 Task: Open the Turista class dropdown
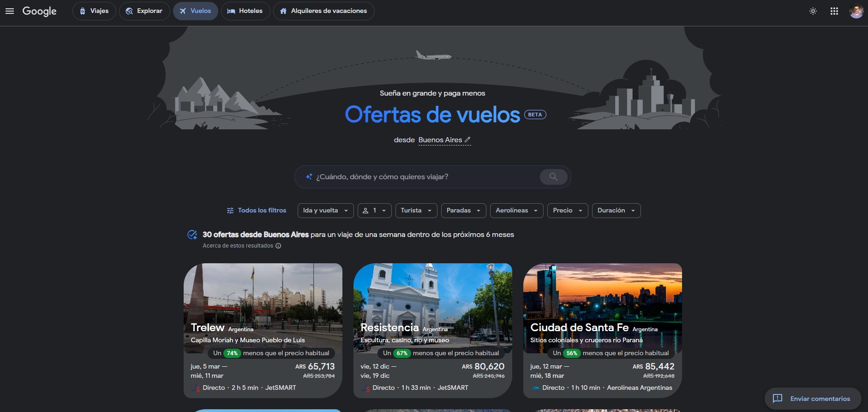416,211
